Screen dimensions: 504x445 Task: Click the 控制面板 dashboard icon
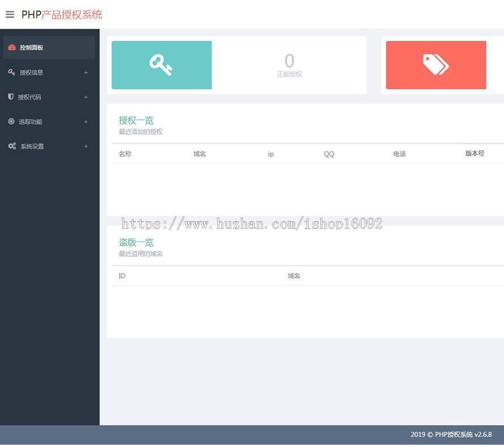pos(12,47)
